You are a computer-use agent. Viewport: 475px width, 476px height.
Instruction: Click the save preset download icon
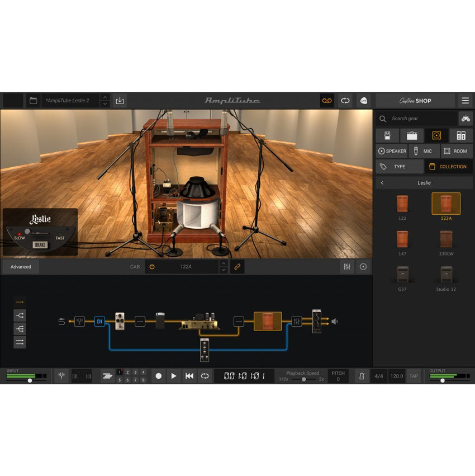(x=120, y=101)
